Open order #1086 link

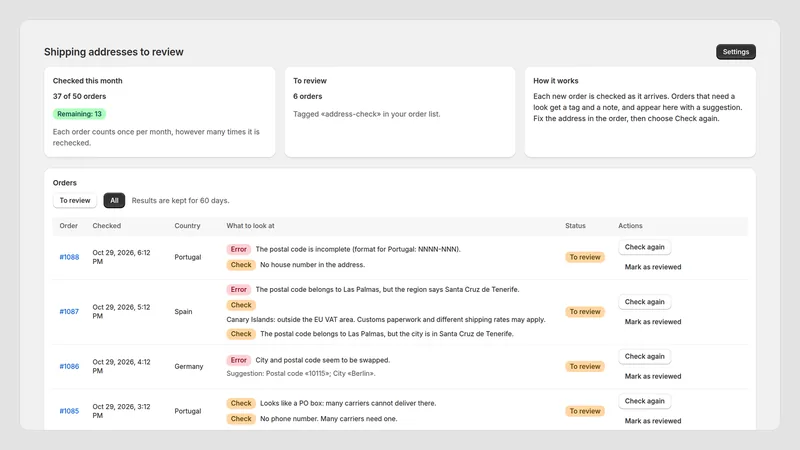pyautogui.click(x=69, y=366)
